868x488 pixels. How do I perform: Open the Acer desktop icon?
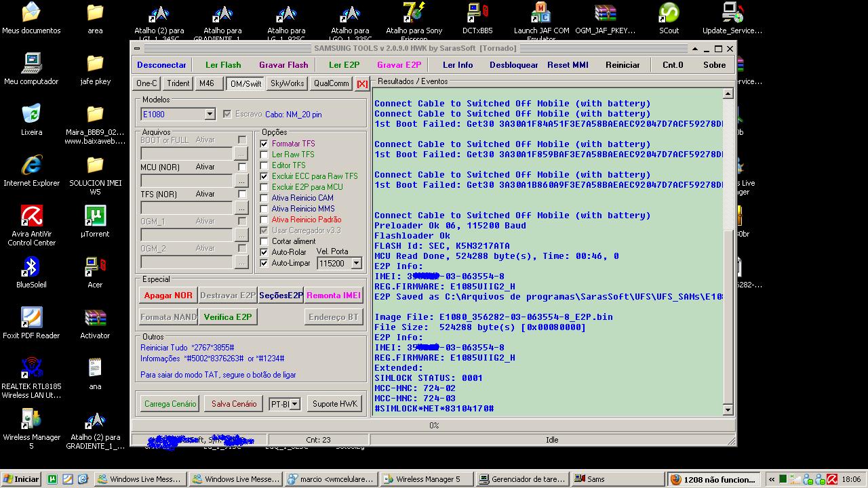point(95,272)
